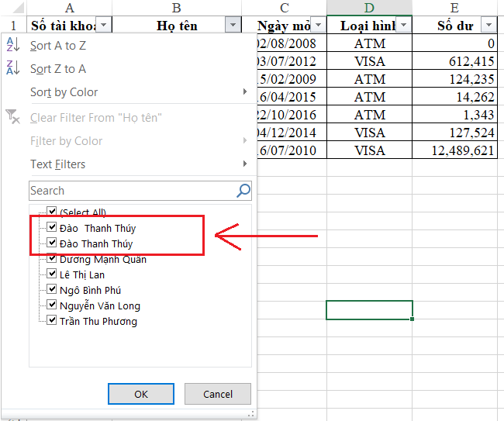
Task: Click the Cancel button
Action: tap(218, 394)
